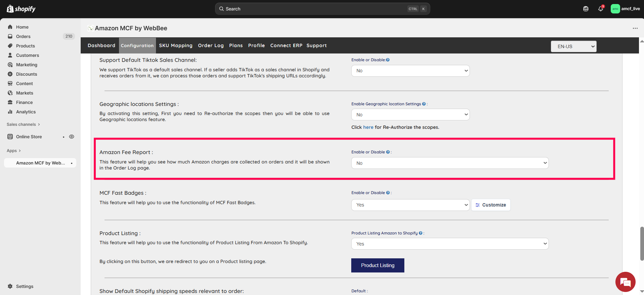Open Amazon Fee Report enable dropdown
The image size is (644, 295).
point(450,163)
